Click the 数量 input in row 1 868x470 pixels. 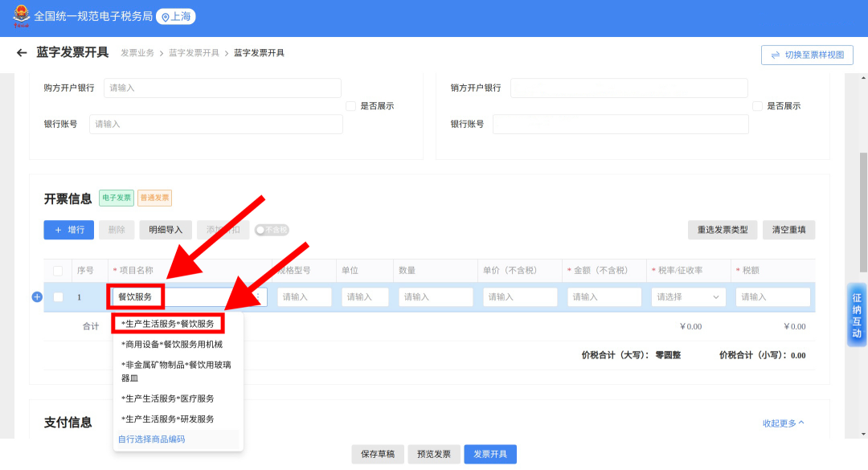[x=436, y=296]
